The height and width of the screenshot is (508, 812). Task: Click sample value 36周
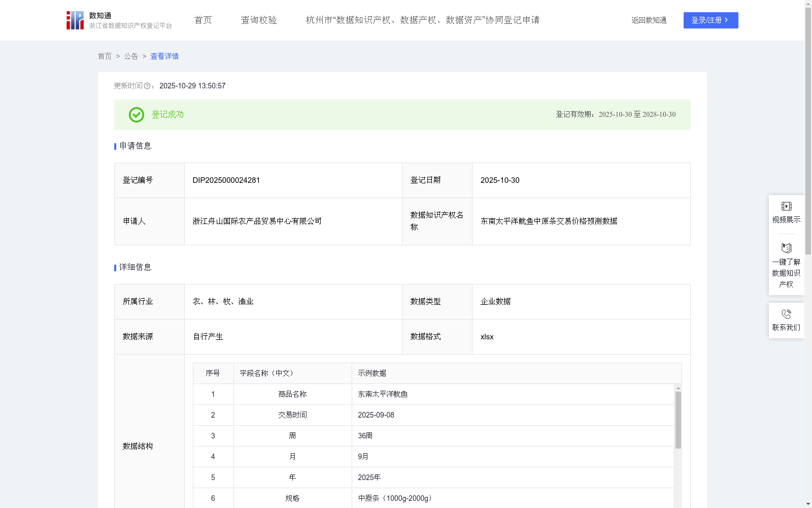(x=365, y=436)
